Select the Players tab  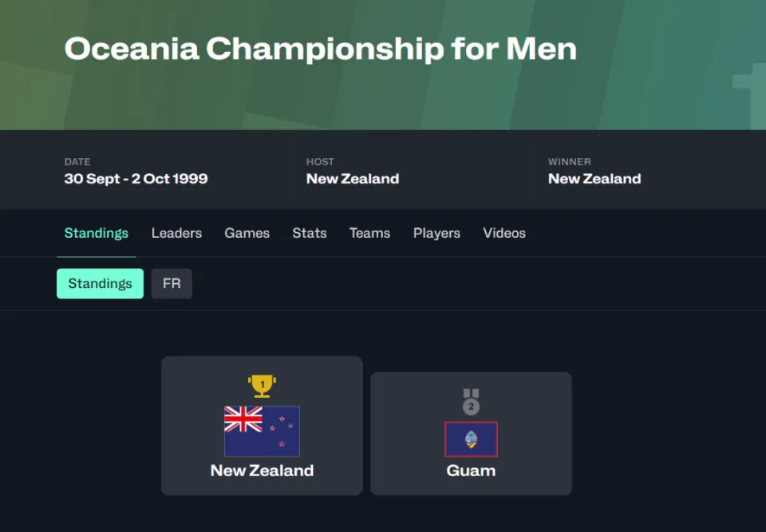pos(436,233)
